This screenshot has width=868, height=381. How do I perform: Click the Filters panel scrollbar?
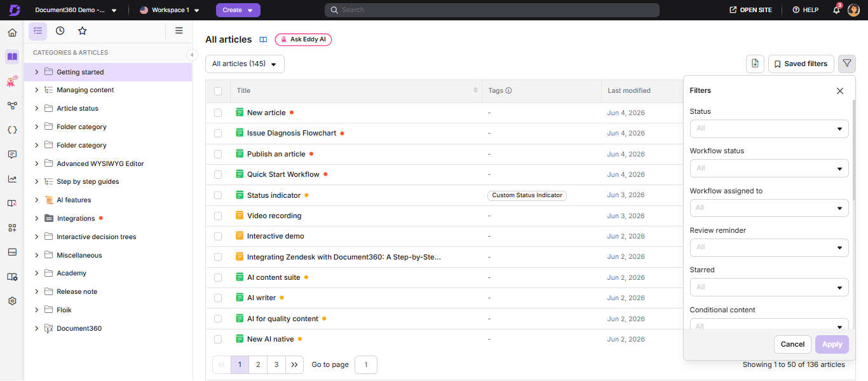[854, 149]
